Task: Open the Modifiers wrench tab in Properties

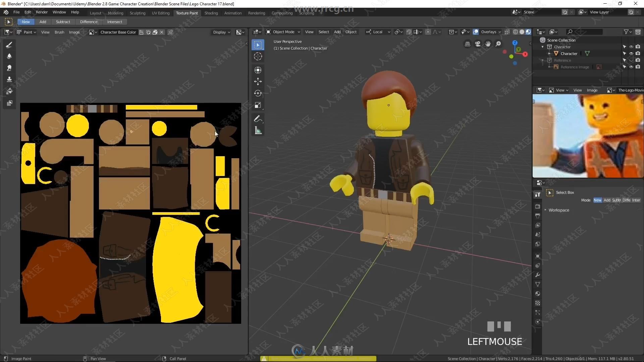Action: (538, 275)
